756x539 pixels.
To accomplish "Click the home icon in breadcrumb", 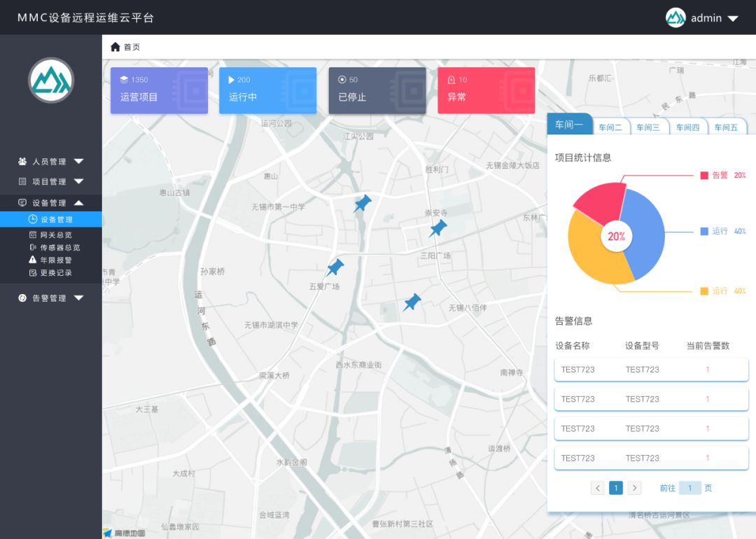I will click(x=115, y=47).
